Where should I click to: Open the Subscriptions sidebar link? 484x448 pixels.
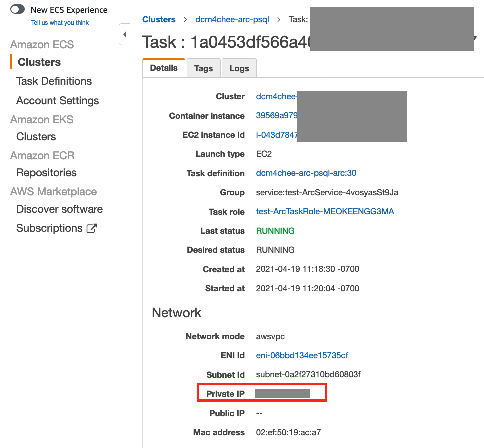[x=49, y=228]
